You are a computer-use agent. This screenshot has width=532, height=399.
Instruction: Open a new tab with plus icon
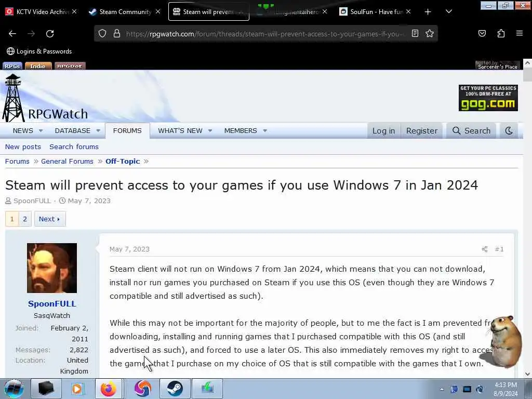428,12
